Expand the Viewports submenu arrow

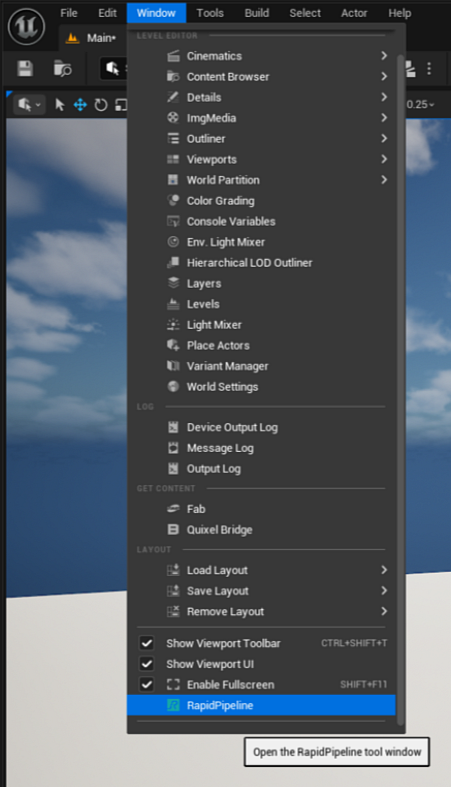coord(384,159)
